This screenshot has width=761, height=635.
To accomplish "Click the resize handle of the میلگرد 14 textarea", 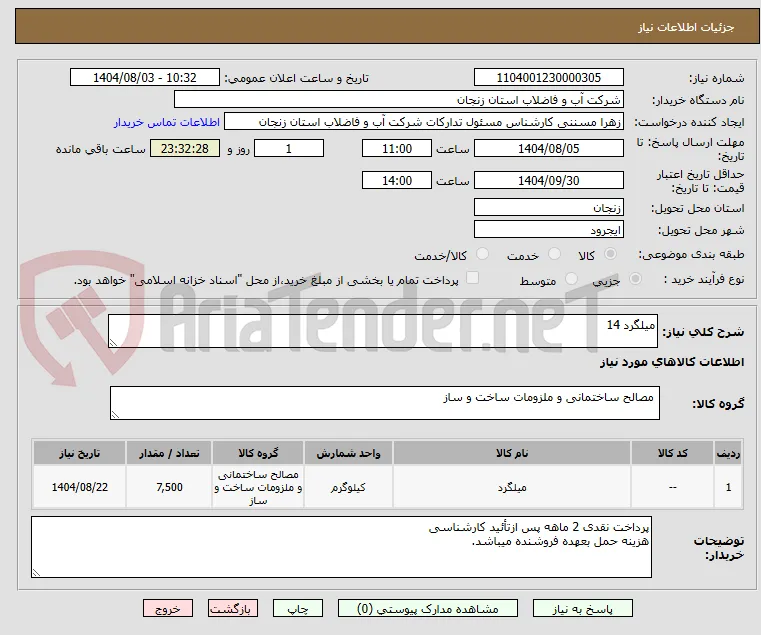I will tap(113, 343).
